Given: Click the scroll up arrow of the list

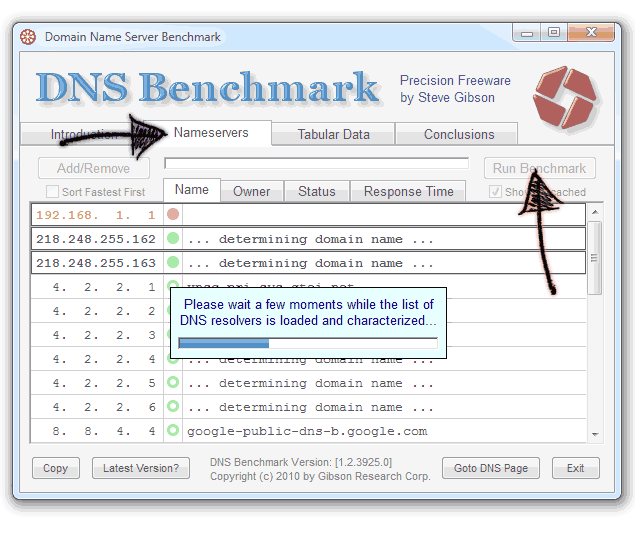Looking at the screenshot, I should click(595, 212).
